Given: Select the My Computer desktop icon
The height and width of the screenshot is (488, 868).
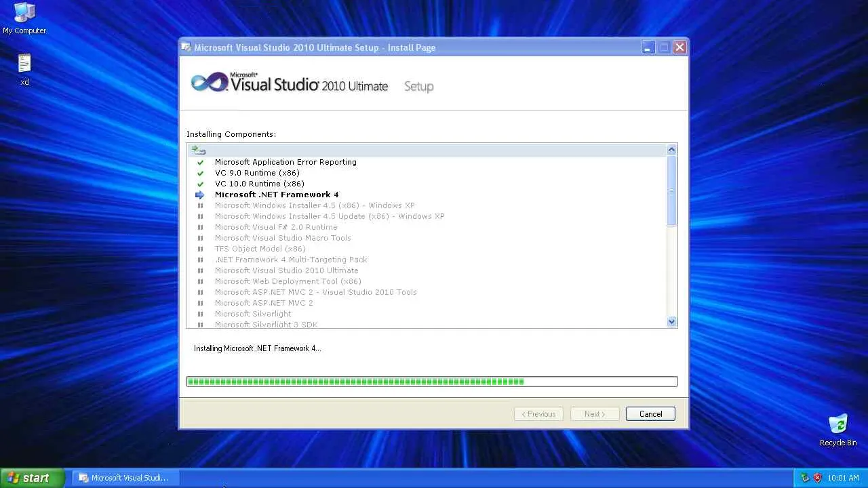Looking at the screenshot, I should pyautogui.click(x=24, y=18).
